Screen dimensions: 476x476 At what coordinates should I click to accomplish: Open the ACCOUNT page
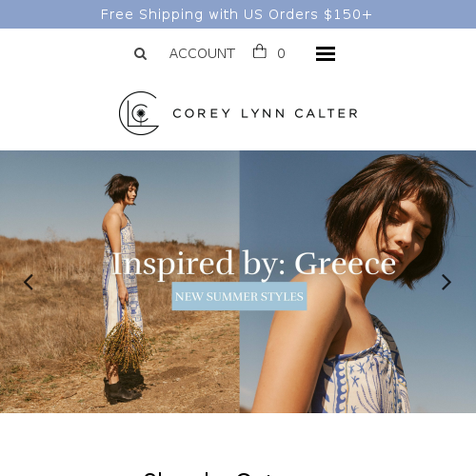(x=202, y=53)
